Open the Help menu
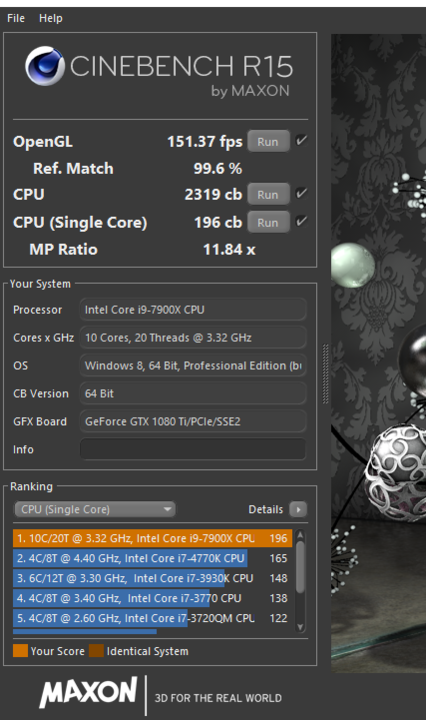Viewport: 426px width, 720px height. 50,18
